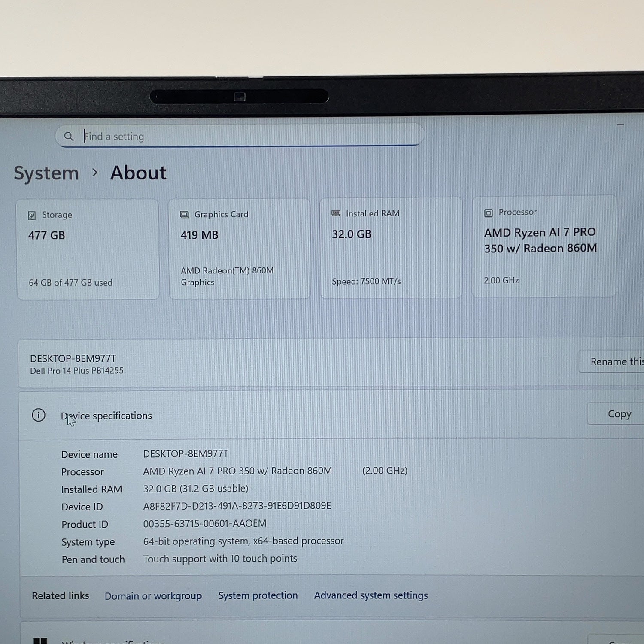The width and height of the screenshot is (644, 644).
Task: Go back to System in breadcrumb
Action: pos(46,173)
